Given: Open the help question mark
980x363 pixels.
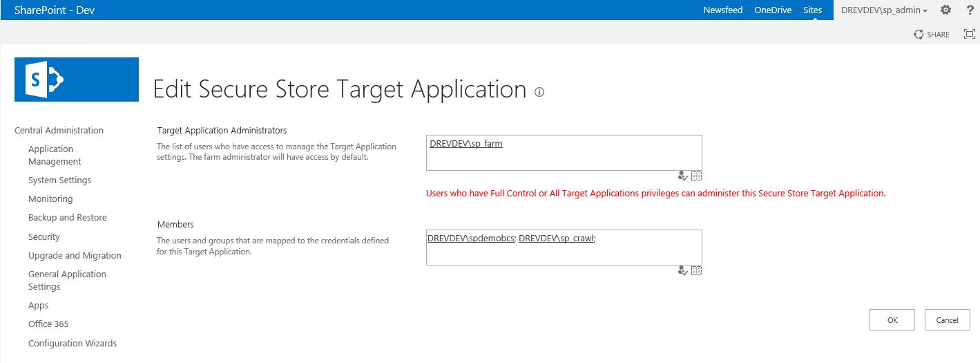Looking at the screenshot, I should click(x=970, y=10).
